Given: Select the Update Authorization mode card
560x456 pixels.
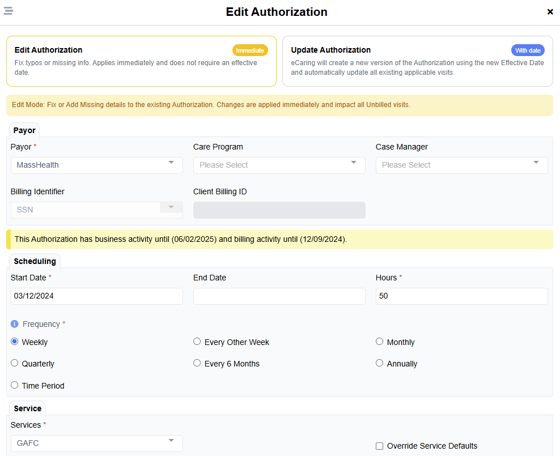Looking at the screenshot, I should (418, 61).
